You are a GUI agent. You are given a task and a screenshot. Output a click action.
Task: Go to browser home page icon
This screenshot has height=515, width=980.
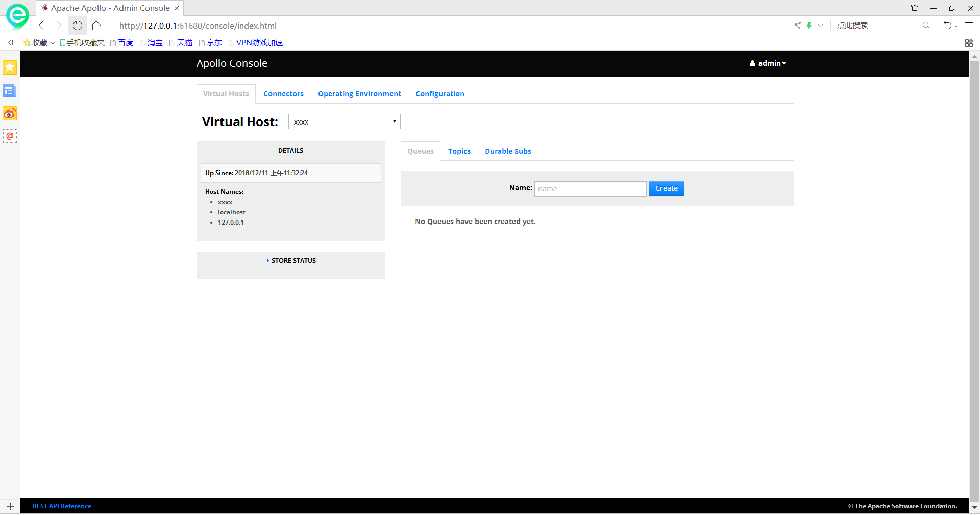click(96, 26)
